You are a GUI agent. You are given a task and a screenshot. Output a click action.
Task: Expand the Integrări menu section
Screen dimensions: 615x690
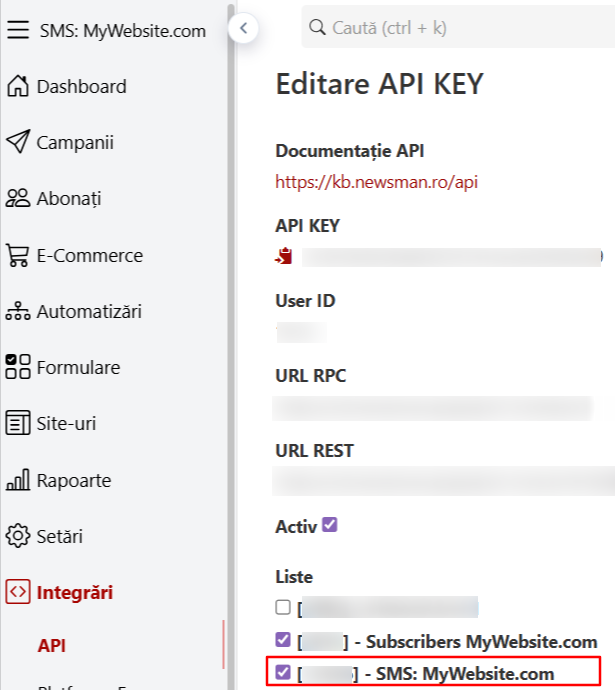(x=75, y=592)
